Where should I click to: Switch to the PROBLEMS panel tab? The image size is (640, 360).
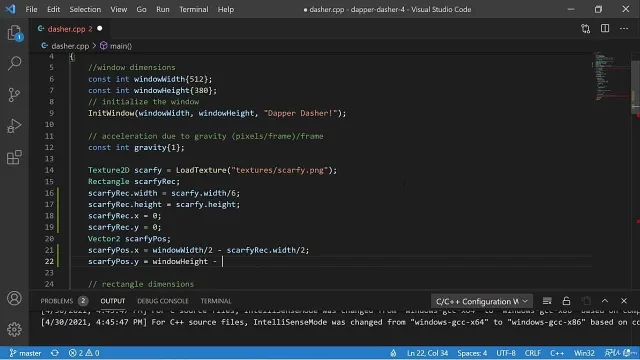pyautogui.click(x=56, y=301)
